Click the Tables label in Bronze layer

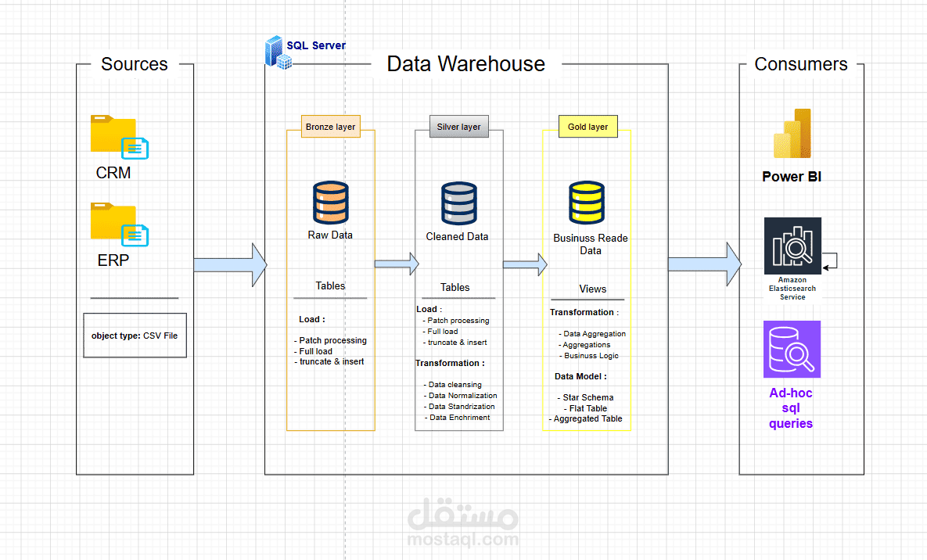[330, 285]
